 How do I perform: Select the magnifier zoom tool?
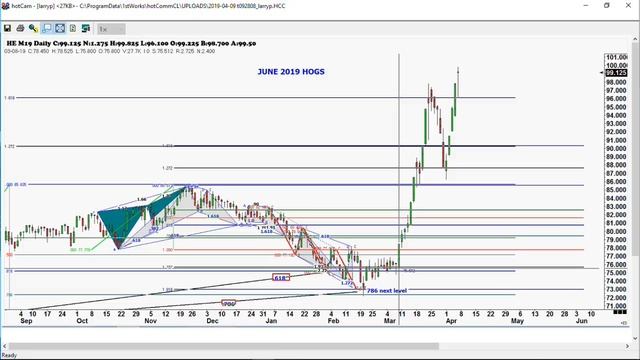(x=33, y=28)
